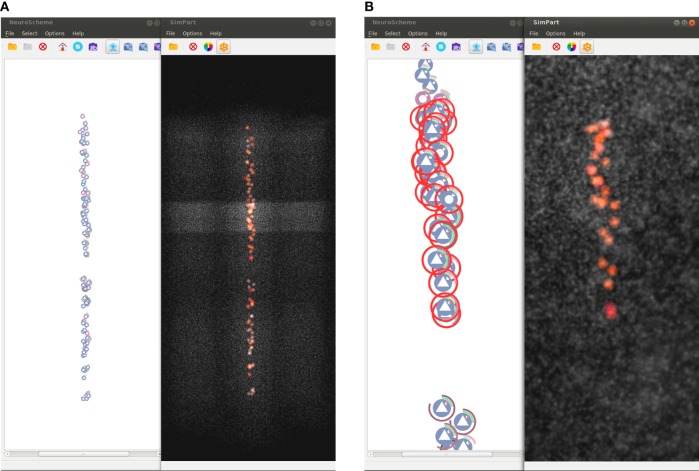Click horizontal scrollbar in panel B NeuroScheme
This screenshot has height=471, width=699.
tap(447, 454)
